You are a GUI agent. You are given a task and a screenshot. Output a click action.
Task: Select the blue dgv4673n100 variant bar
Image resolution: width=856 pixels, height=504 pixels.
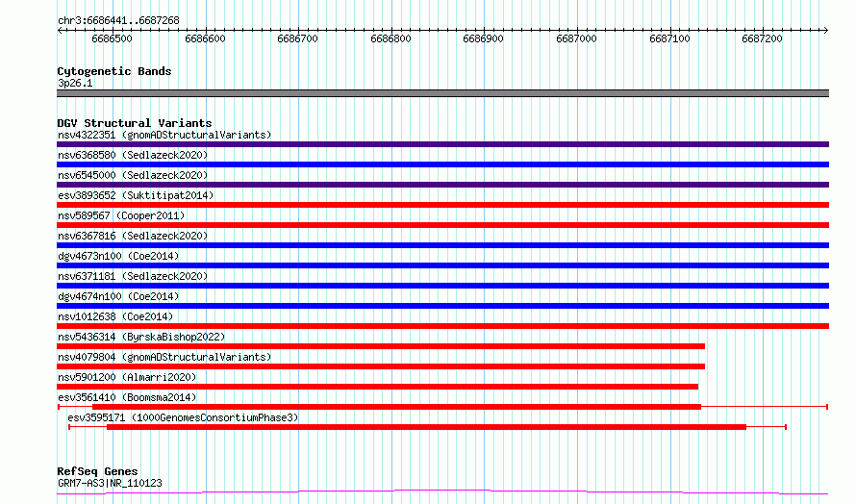[442, 265]
